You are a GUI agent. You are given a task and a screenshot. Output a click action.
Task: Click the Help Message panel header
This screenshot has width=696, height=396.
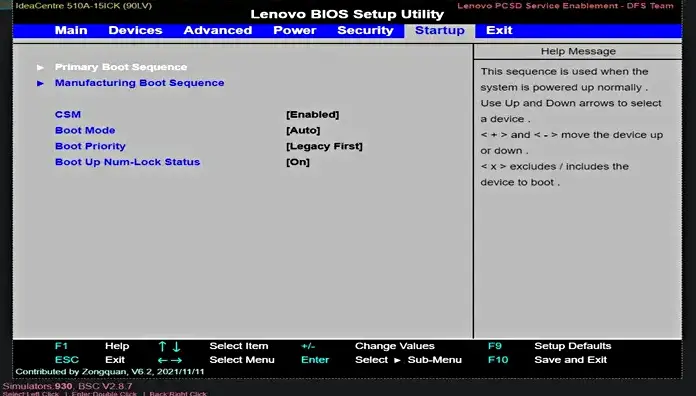[578, 51]
